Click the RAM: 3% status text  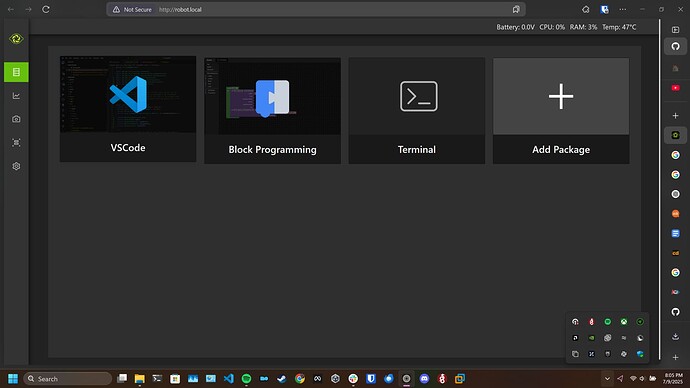[x=583, y=27]
